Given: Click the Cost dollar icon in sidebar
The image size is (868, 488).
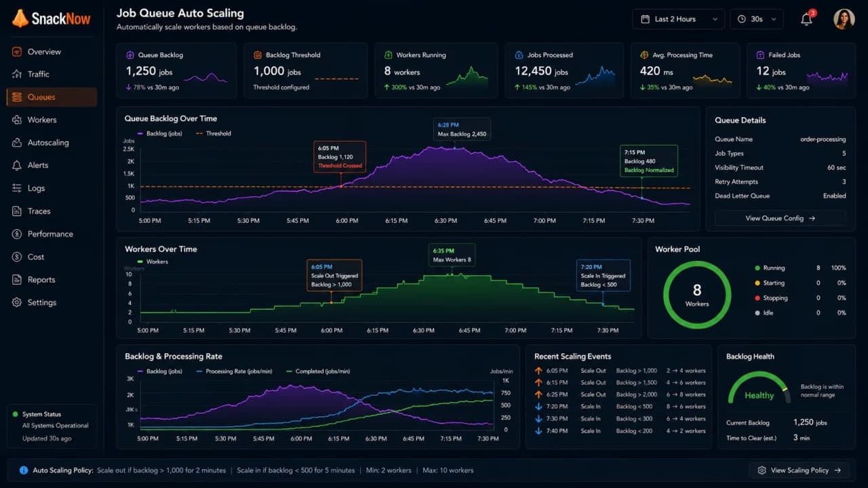Looking at the screenshot, I should [x=17, y=257].
